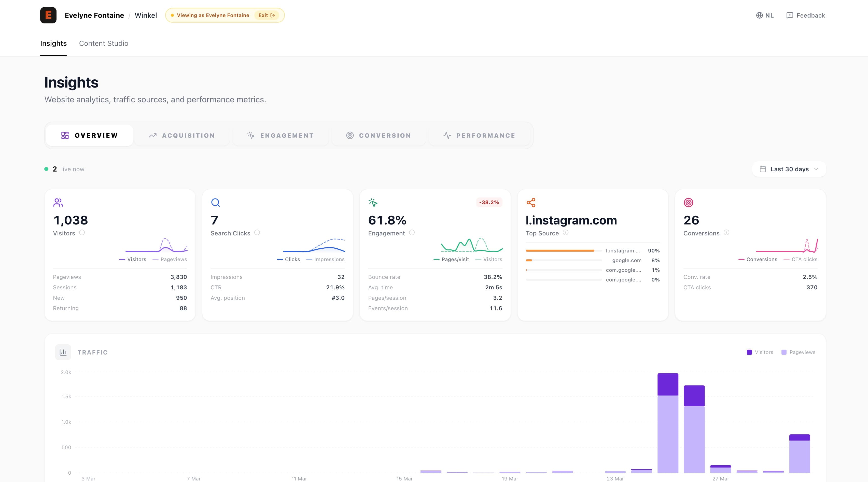Open the Content Studio tab
The width and height of the screenshot is (868, 482).
[103, 43]
